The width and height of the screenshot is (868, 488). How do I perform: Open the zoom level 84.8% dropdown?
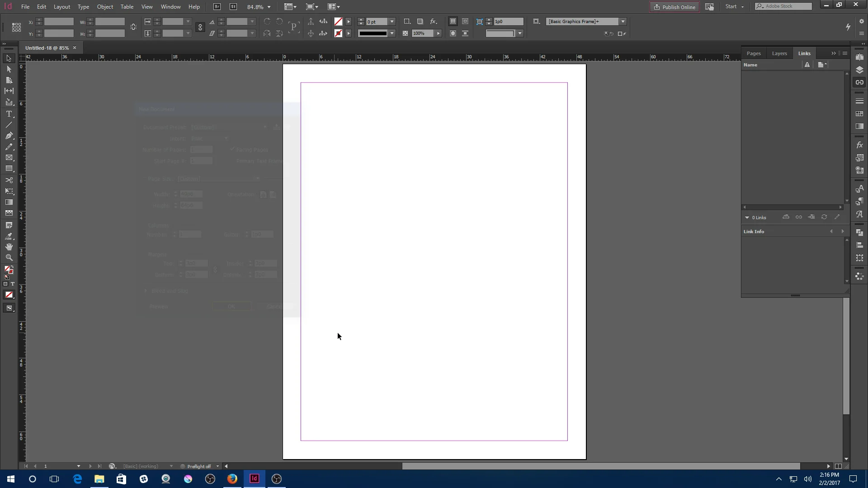pos(269,6)
